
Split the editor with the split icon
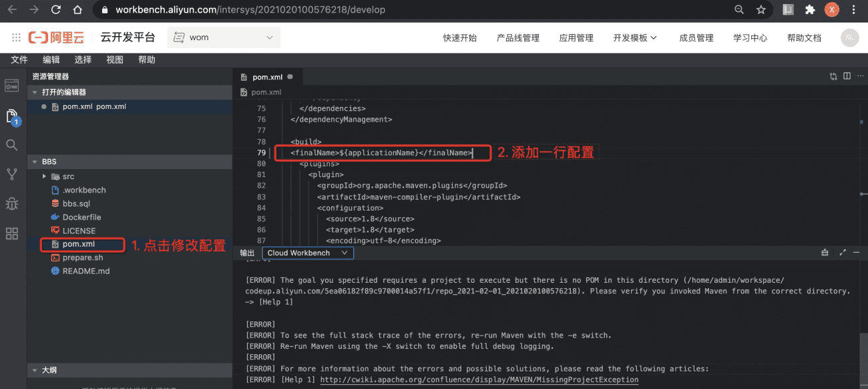point(847,77)
